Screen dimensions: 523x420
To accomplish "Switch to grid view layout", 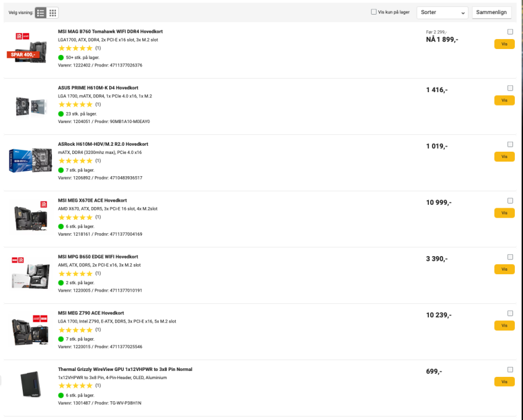I will coord(53,13).
